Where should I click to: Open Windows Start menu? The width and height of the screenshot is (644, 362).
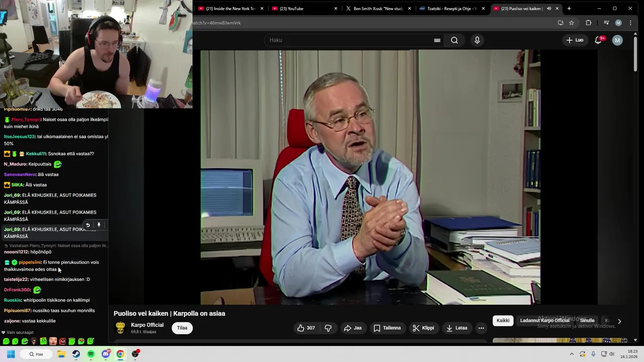pos(11,354)
